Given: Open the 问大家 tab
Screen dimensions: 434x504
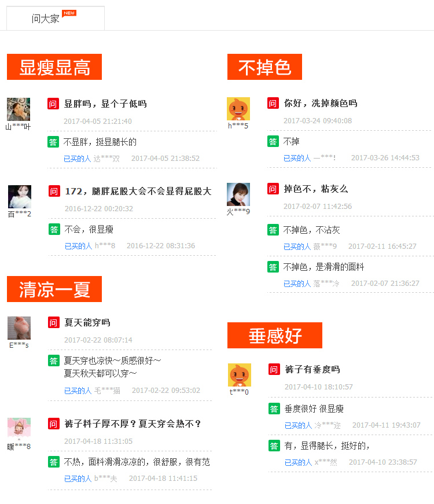Looking at the screenshot, I should click(x=46, y=19).
